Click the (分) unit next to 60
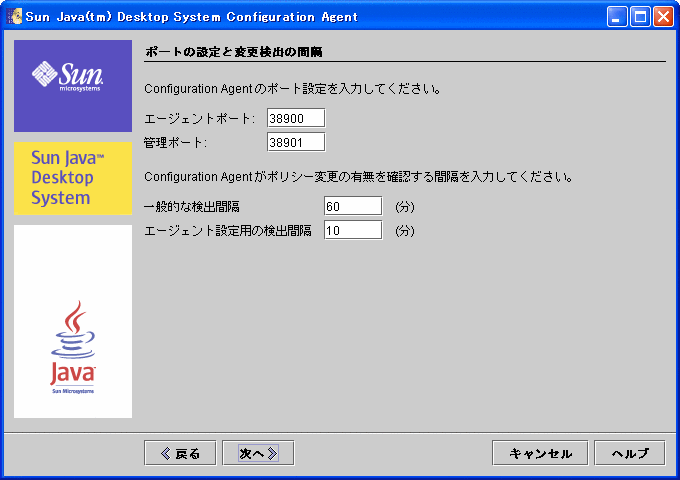 405,206
